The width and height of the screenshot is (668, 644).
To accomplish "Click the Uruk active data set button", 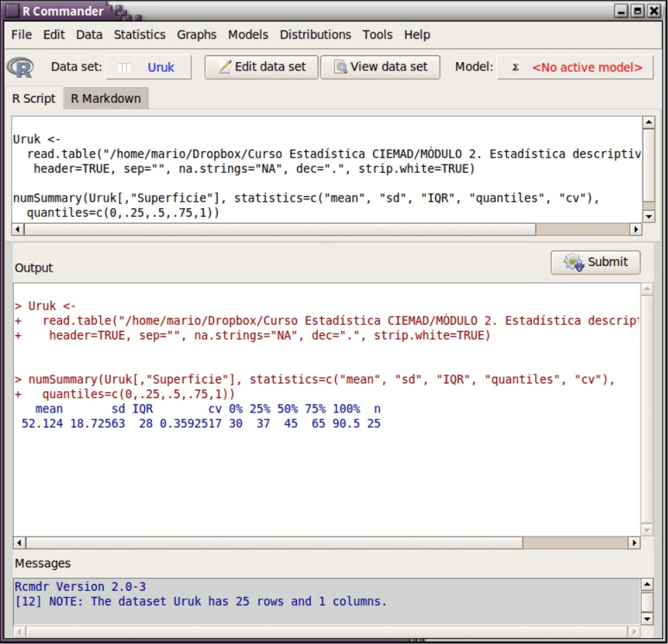I will (149, 67).
